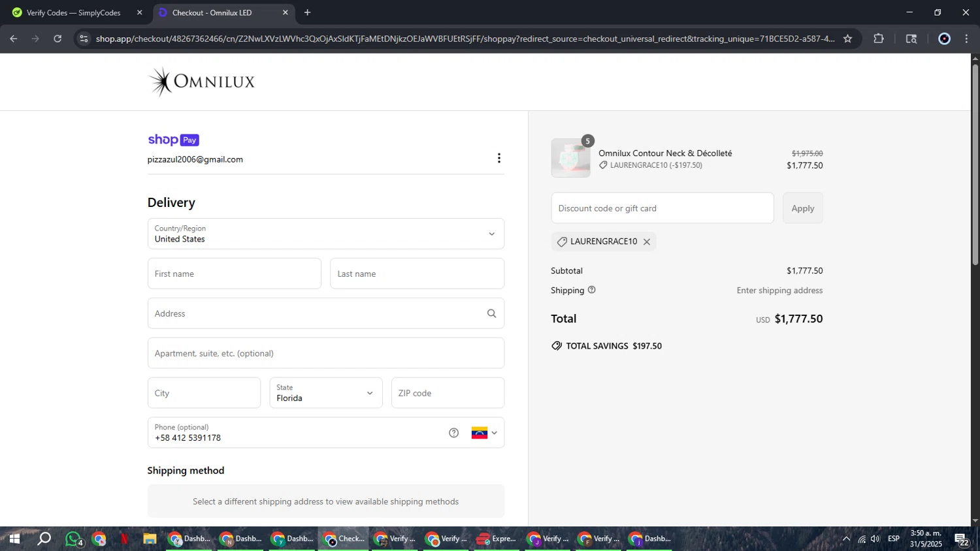980x551 pixels.
Task: Remove the LAURENGRACE10 discount code
Action: coord(647,242)
